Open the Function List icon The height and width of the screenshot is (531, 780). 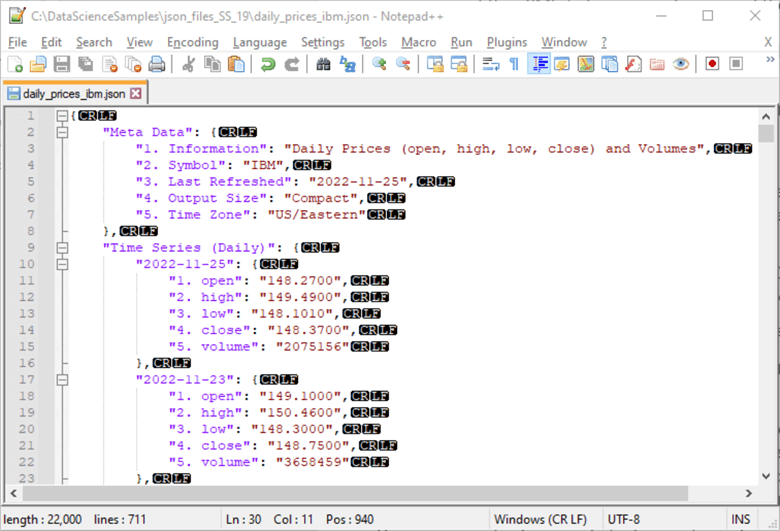(x=633, y=64)
